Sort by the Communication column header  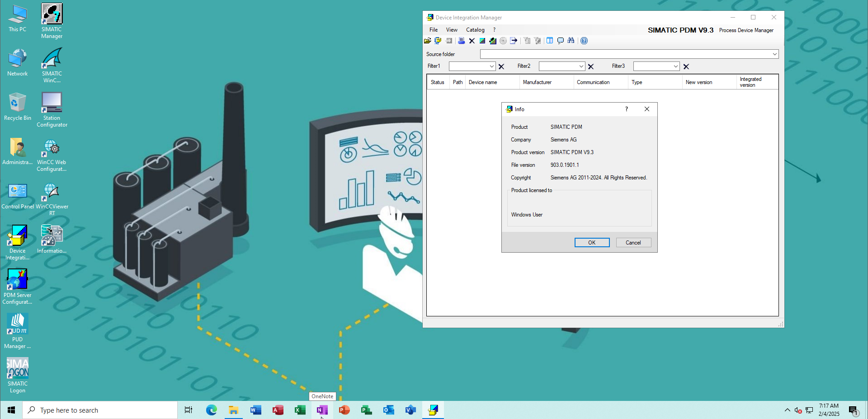point(601,82)
